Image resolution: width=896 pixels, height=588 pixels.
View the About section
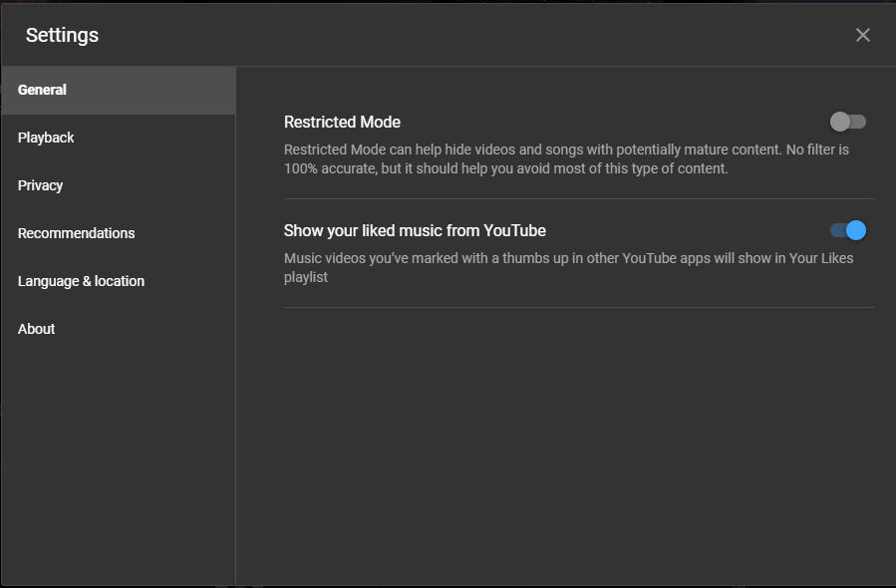coord(36,329)
